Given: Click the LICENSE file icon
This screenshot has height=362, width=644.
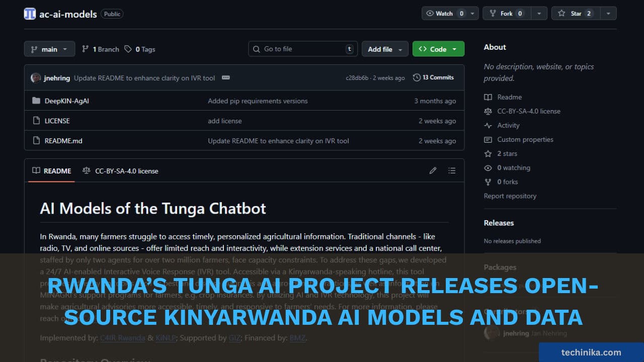Looking at the screenshot, I should 36,121.
